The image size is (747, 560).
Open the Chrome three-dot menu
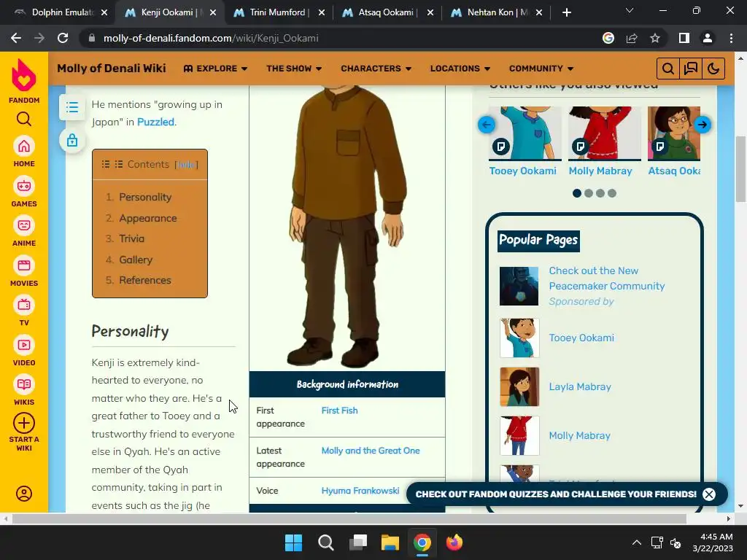(x=731, y=38)
